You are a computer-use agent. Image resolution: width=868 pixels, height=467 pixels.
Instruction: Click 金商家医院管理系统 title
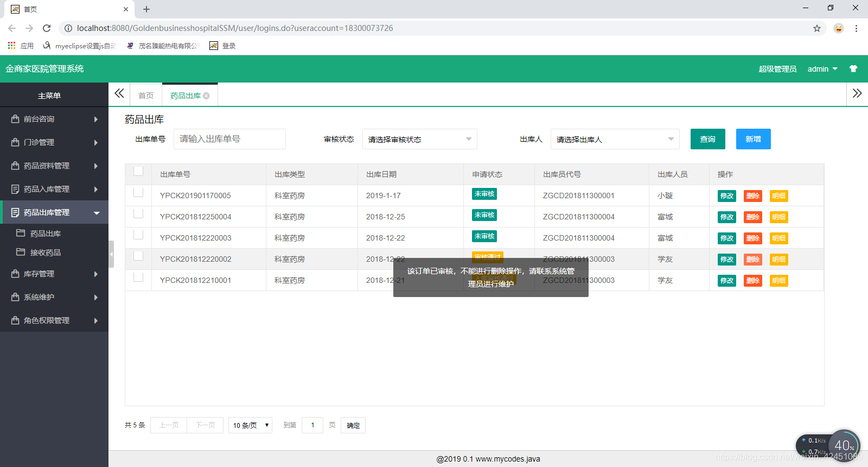[x=44, y=69]
